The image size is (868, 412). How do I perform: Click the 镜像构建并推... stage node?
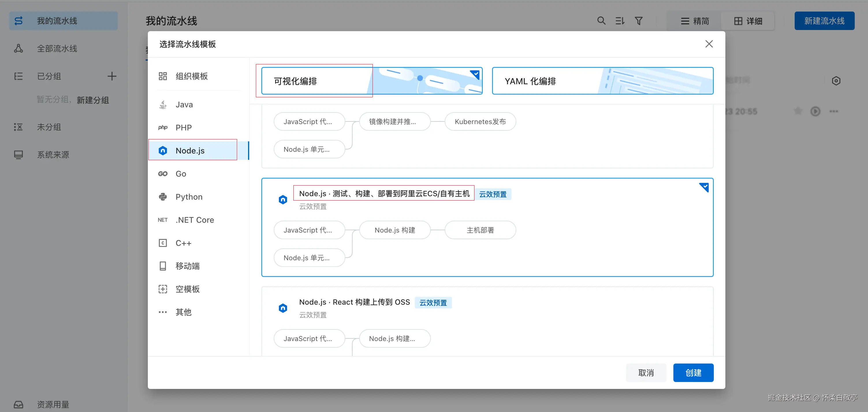coord(394,121)
